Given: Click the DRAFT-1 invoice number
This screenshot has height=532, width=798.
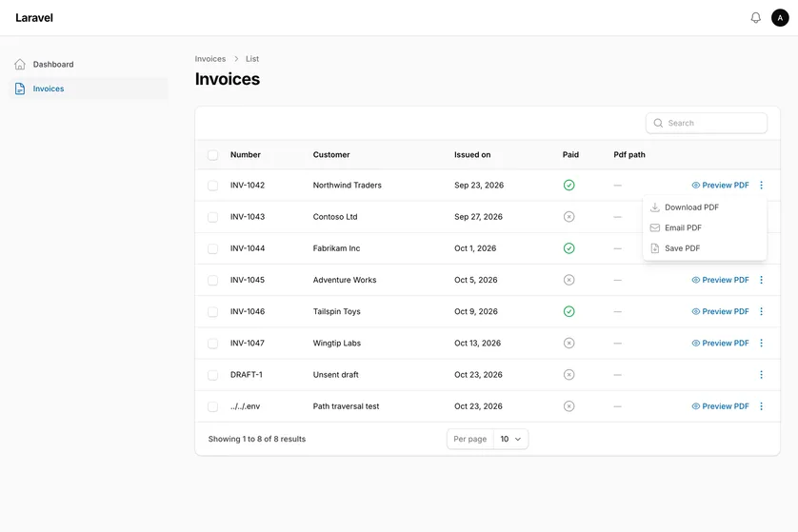Looking at the screenshot, I should [247, 374].
